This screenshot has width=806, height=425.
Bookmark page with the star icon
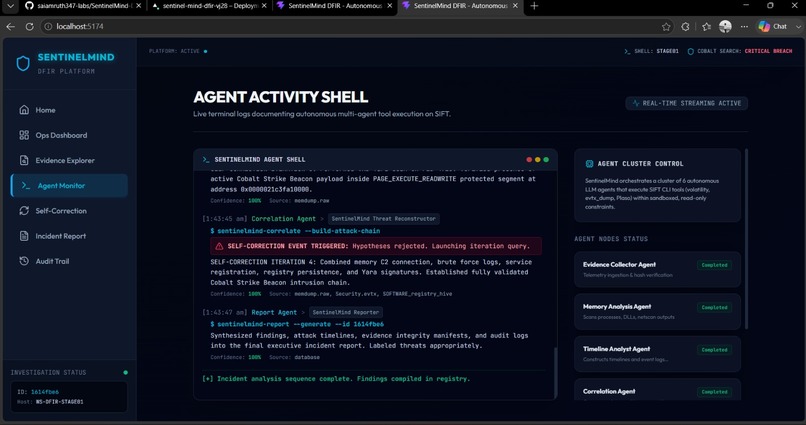(x=666, y=27)
